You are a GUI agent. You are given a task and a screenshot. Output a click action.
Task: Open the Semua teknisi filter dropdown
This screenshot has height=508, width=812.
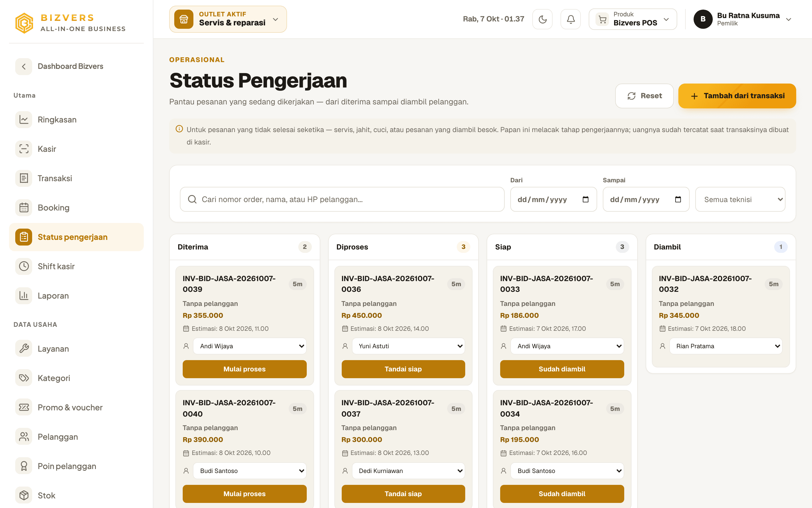[x=740, y=199]
